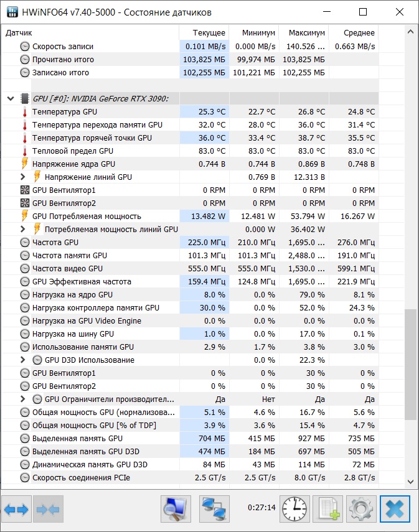Expand GPU Ограничители производительности row
Screen dimensions: 419x532
click(23, 399)
